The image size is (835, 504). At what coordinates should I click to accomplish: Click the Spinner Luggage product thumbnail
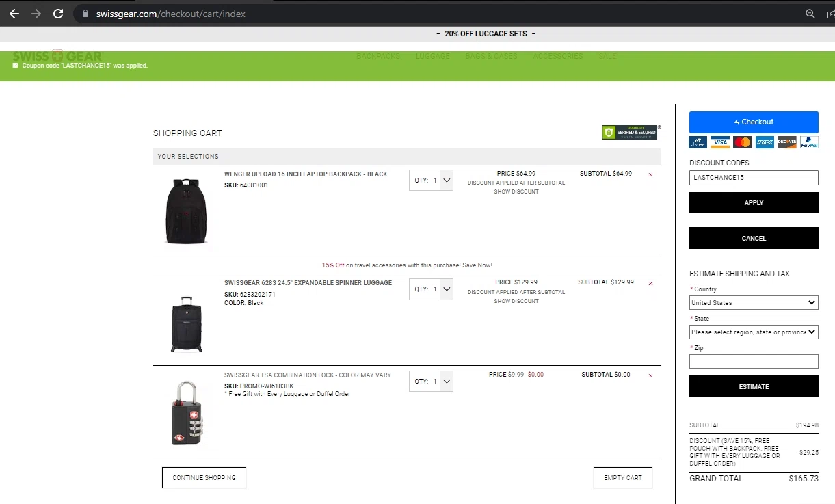(187, 325)
